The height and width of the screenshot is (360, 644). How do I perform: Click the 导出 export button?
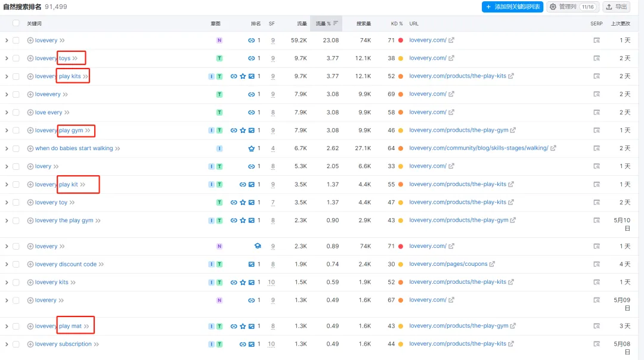tap(617, 7)
